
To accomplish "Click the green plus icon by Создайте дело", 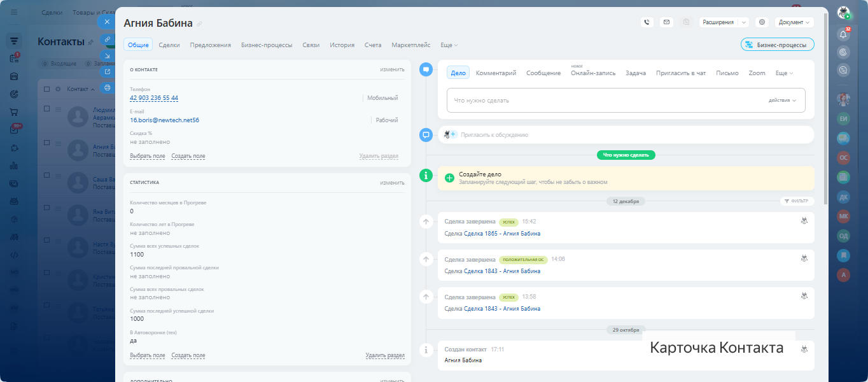I will [x=449, y=178].
